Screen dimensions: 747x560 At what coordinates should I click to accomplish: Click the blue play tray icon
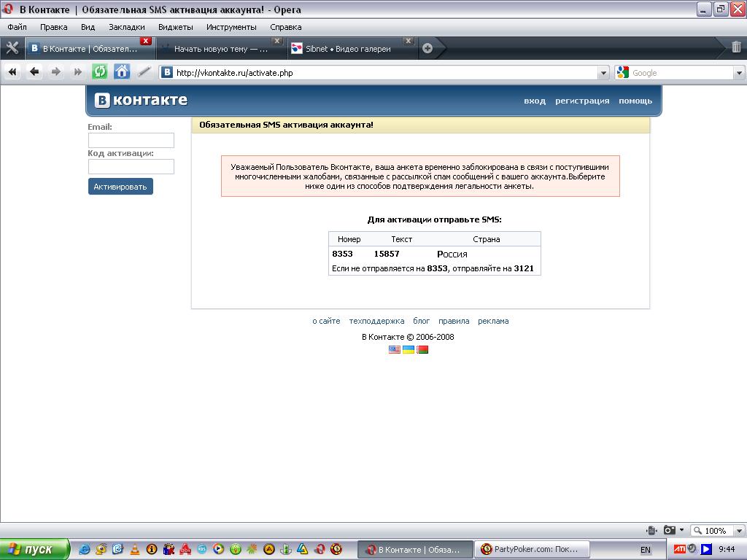click(706, 550)
